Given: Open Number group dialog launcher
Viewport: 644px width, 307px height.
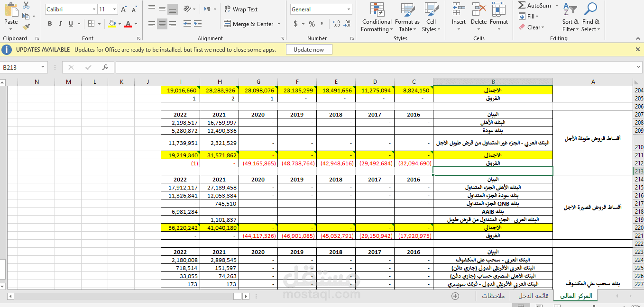Looking at the screenshot, I should 351,39.
